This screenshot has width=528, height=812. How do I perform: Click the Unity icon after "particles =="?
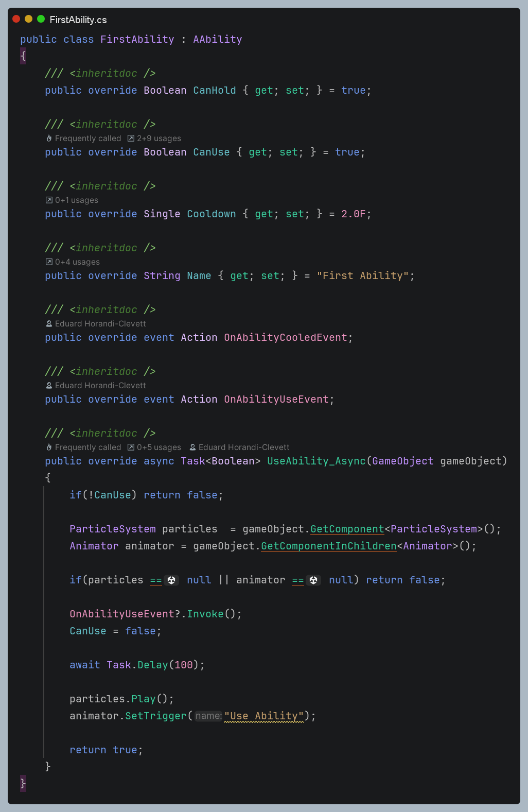pos(171,580)
